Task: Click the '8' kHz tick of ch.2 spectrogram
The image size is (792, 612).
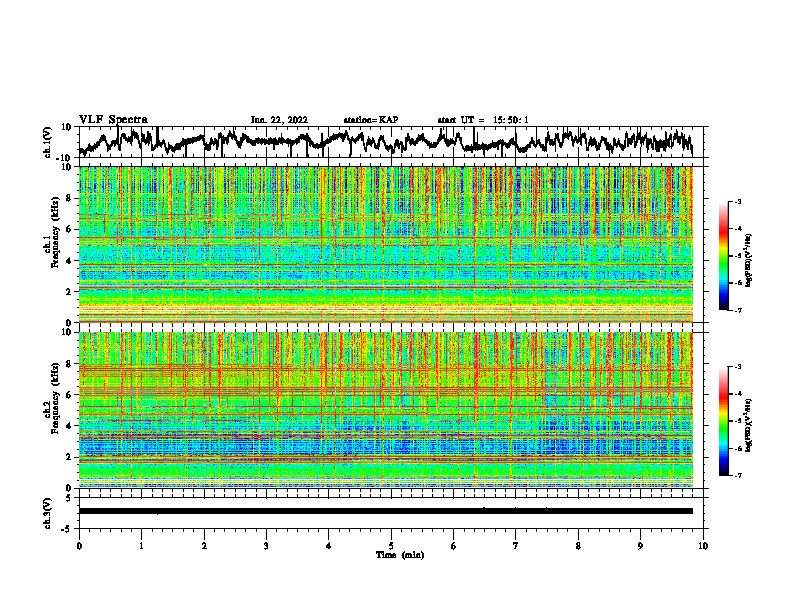Action: pos(69,364)
